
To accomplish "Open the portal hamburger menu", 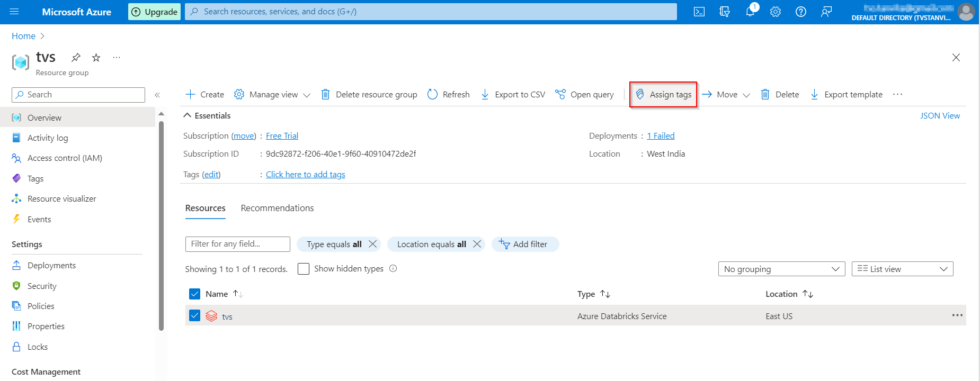I will tap(14, 12).
